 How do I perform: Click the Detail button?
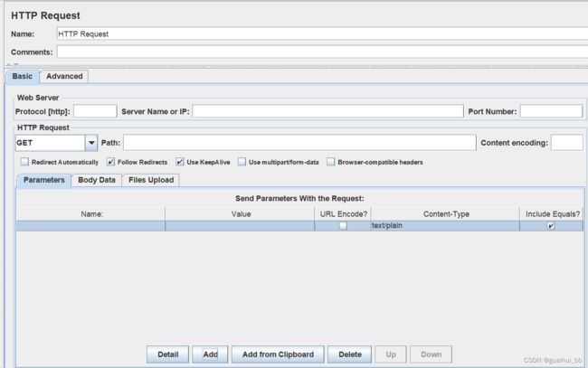point(167,354)
